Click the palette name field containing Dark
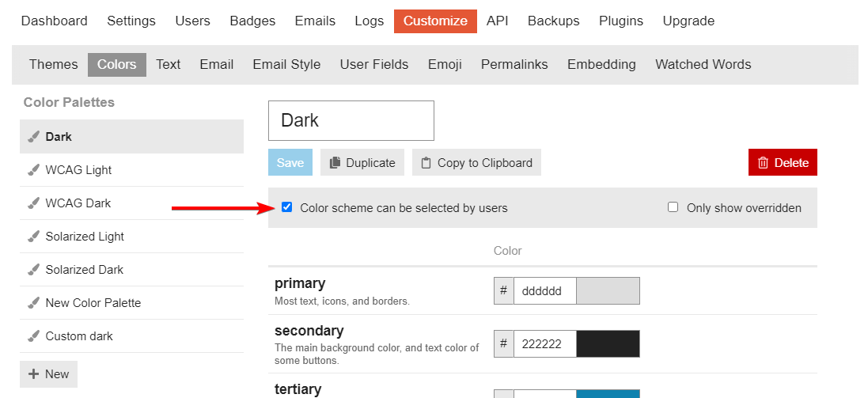Image resolution: width=868 pixels, height=398 pixels. click(x=351, y=121)
